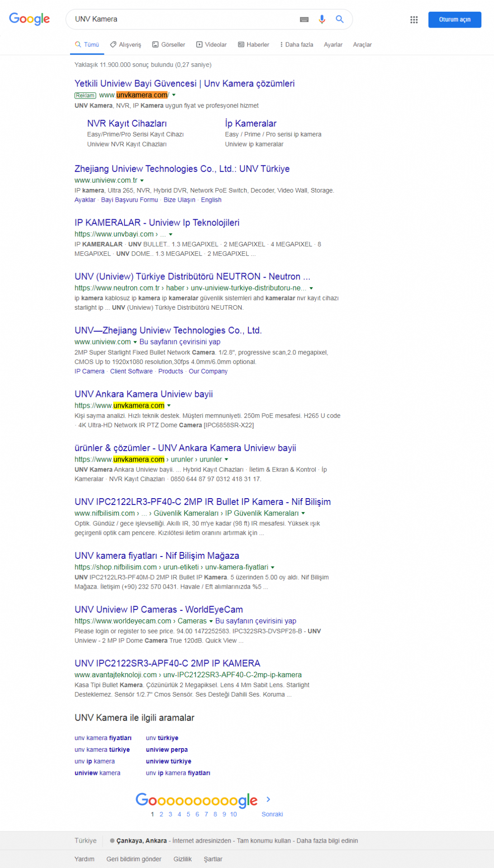Expand arrow next to www.uniview.com
Image resolution: width=494 pixels, height=868 pixels.
click(x=135, y=342)
